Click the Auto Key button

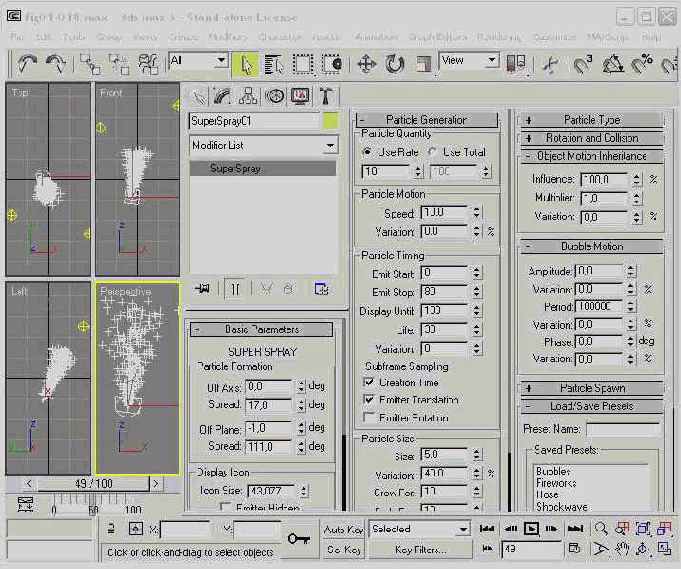343,529
